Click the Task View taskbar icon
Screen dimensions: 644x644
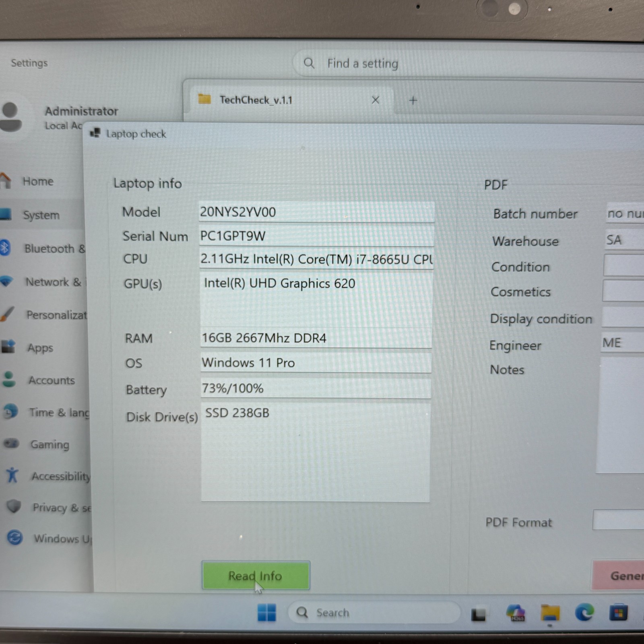pyautogui.click(x=479, y=615)
